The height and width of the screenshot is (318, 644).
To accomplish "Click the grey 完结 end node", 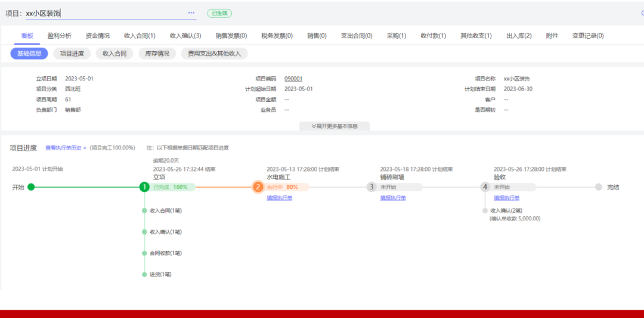I will tap(599, 187).
